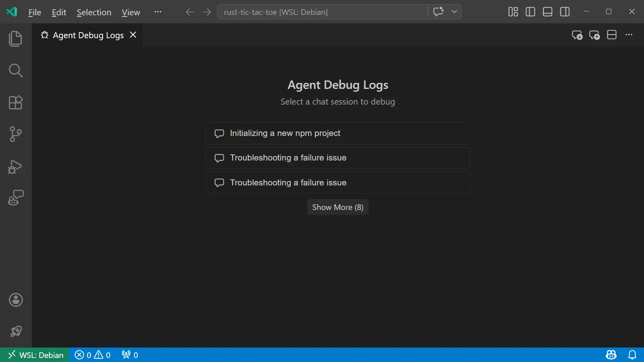This screenshot has width=644, height=362.
Task: Open the Extensions view
Action: tap(15, 103)
